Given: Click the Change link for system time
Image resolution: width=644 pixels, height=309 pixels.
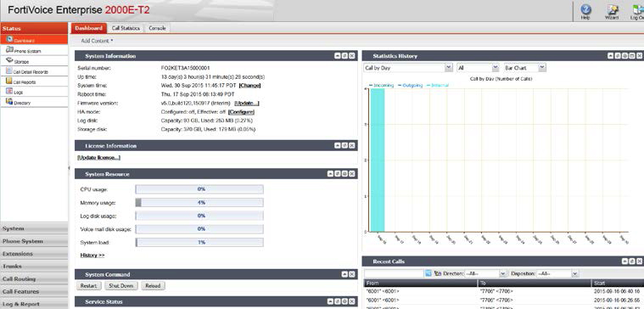Looking at the screenshot, I should click(x=249, y=86).
